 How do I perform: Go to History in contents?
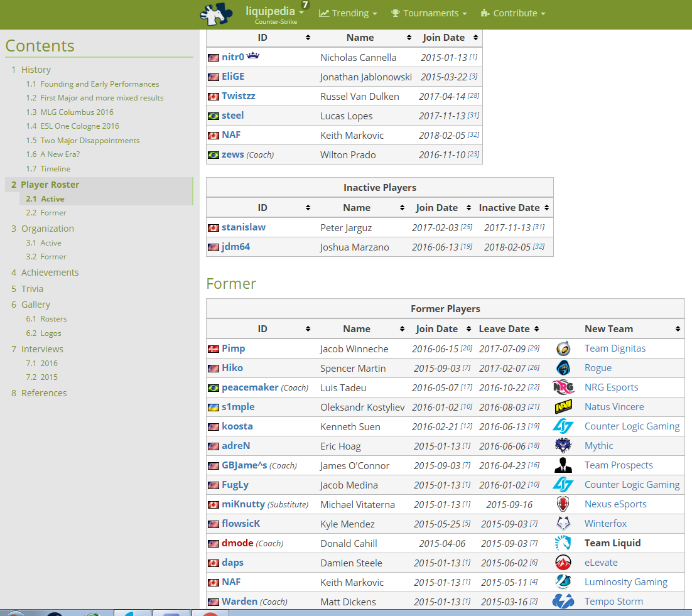point(36,70)
